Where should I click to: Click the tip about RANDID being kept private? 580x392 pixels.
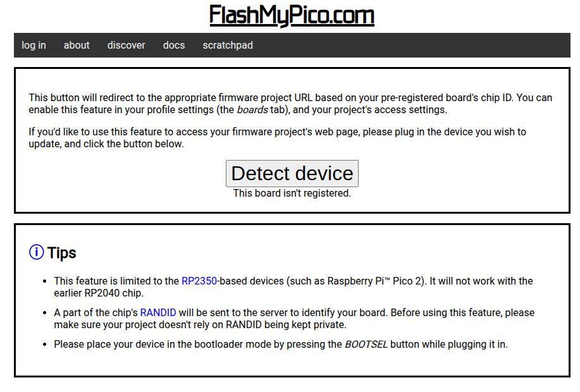294,319
